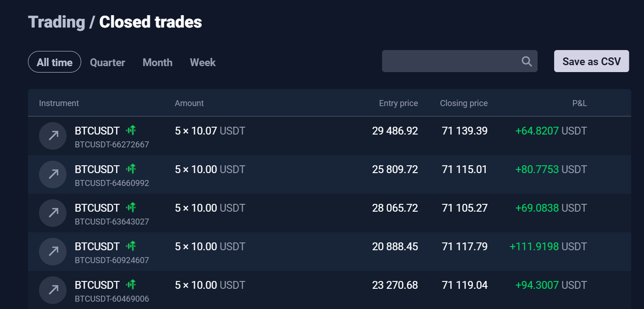Sort by the Entry price column header

[x=398, y=103]
